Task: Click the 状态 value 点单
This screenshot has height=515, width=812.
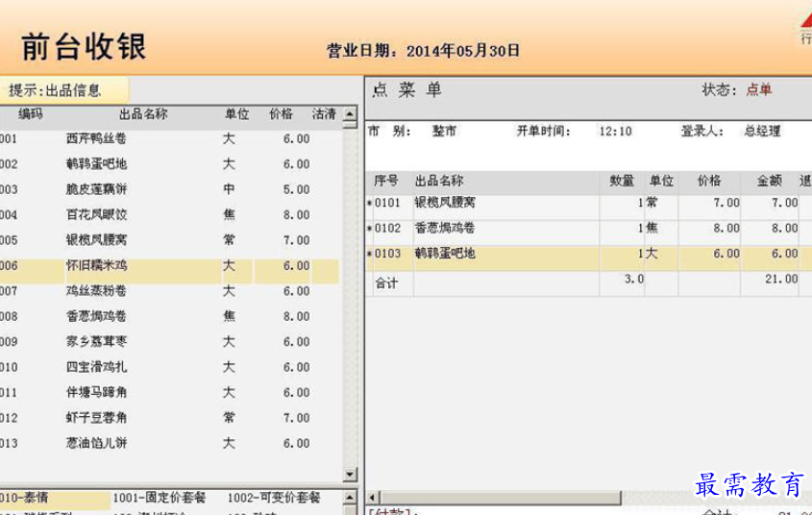Action: (758, 90)
